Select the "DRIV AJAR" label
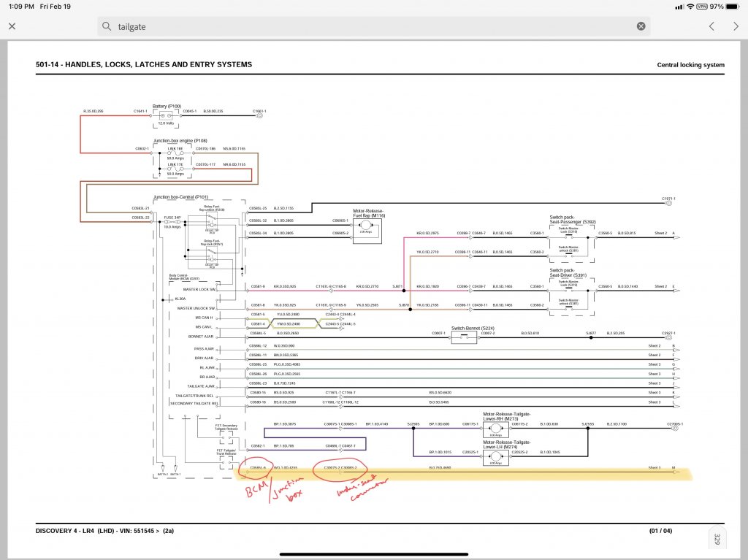The width and height of the screenshot is (748, 560). tap(205, 358)
